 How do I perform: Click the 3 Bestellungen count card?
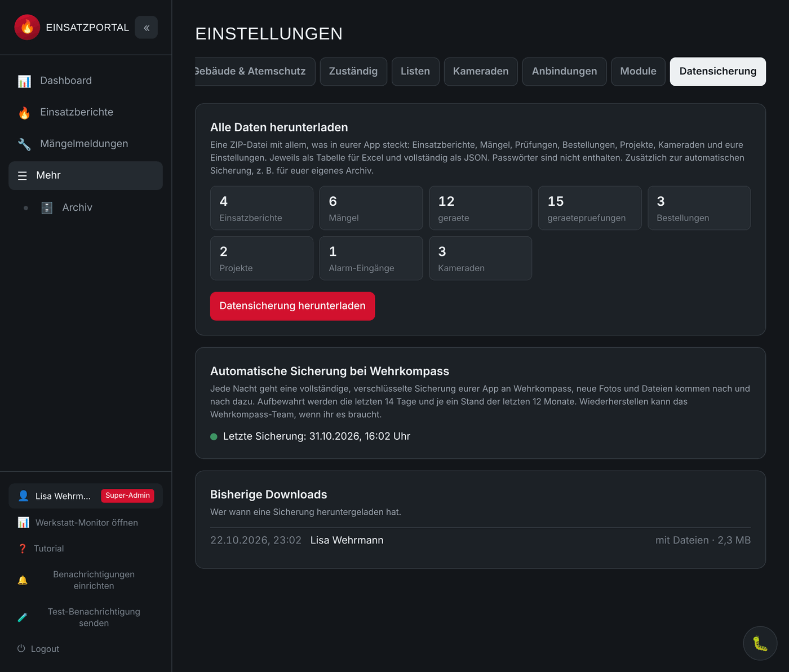tap(699, 208)
